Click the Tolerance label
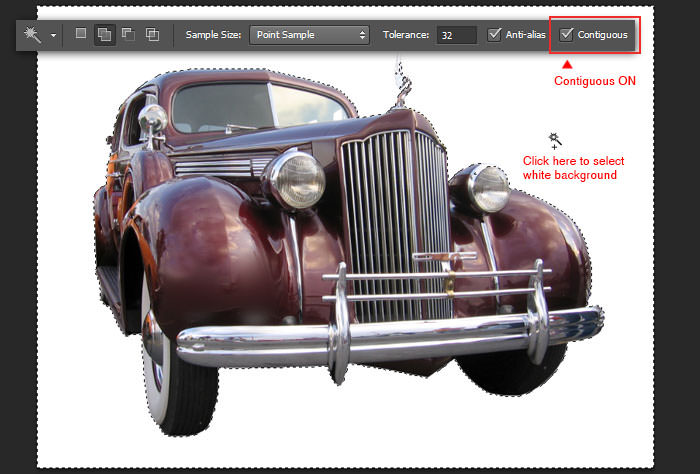 [406, 35]
